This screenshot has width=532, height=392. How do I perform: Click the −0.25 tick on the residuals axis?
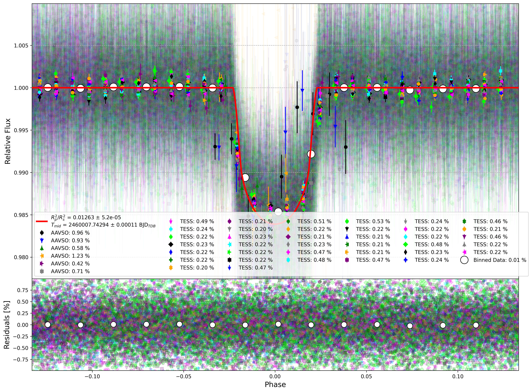21,336
